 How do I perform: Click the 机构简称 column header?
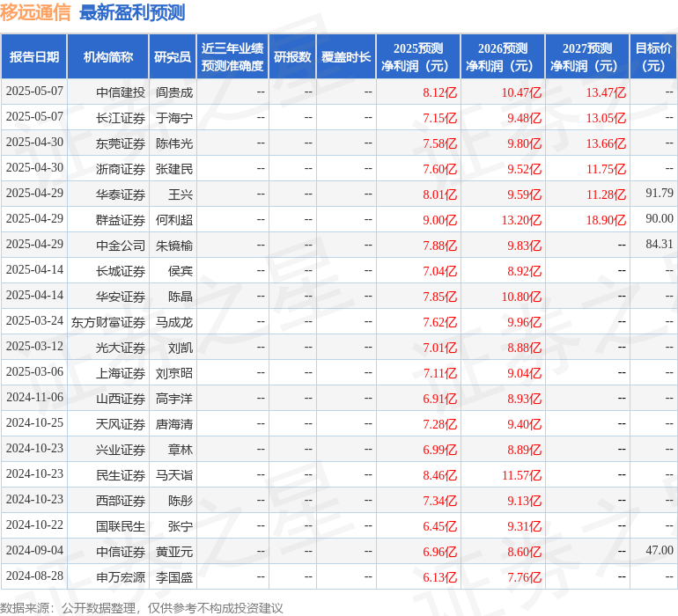108,57
